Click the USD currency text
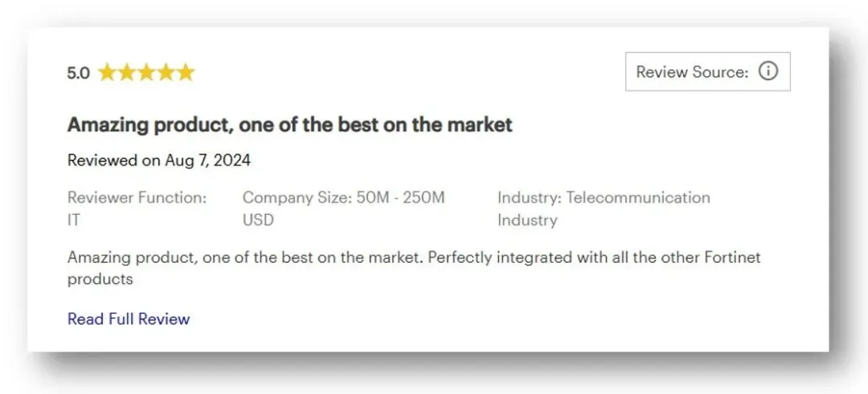The image size is (868, 394). pos(258,220)
